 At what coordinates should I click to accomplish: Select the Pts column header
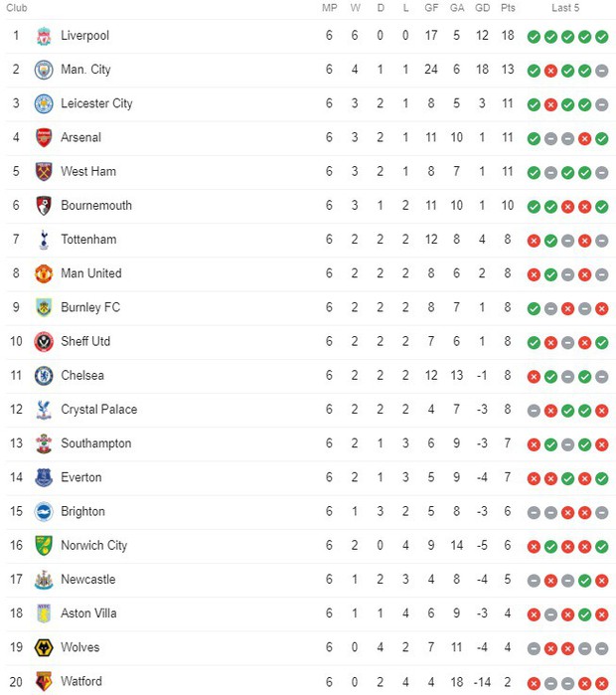(x=508, y=8)
